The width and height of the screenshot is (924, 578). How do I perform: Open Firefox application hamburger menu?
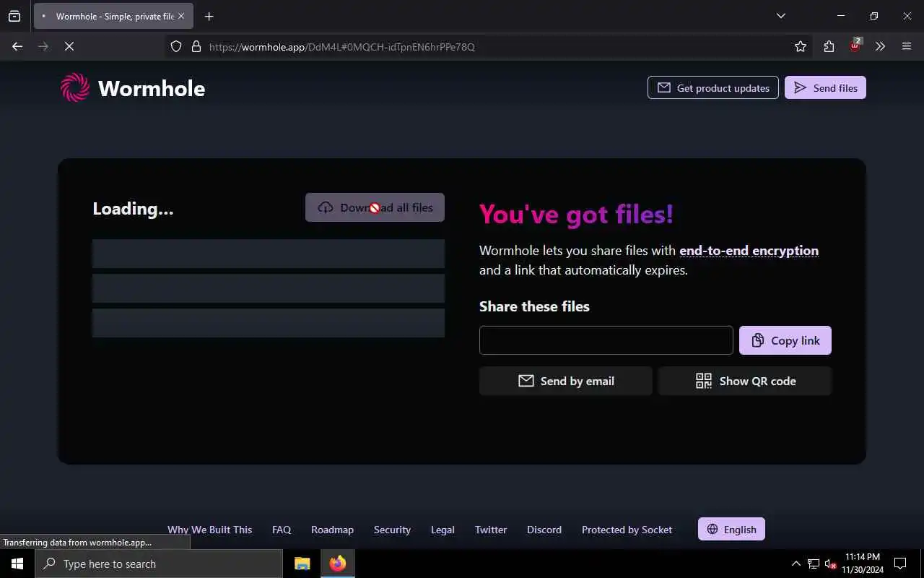[907, 46]
